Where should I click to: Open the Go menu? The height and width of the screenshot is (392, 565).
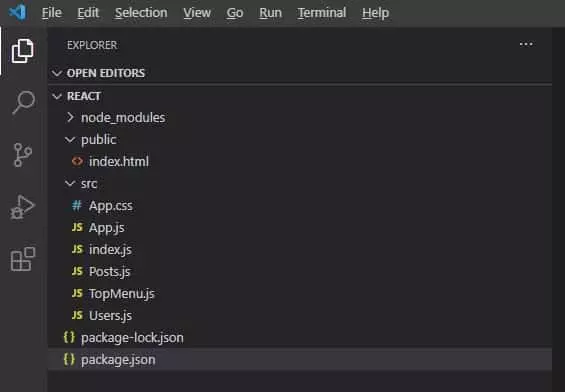[235, 13]
